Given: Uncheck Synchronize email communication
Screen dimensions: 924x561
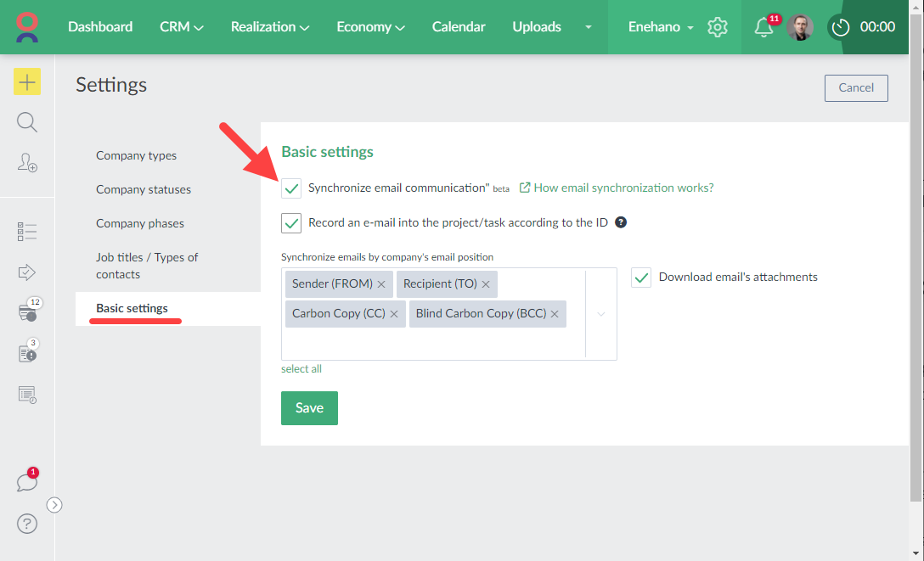Looking at the screenshot, I should tap(291, 188).
